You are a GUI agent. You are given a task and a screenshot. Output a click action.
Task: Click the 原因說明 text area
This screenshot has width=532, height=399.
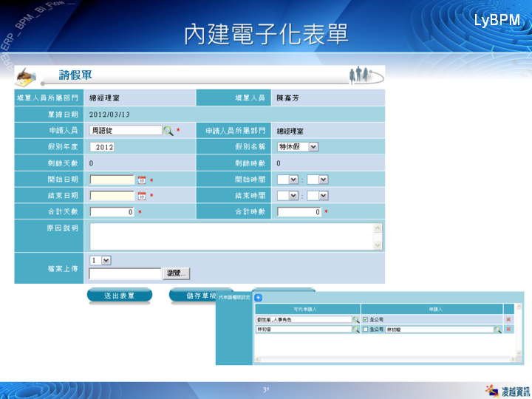pyautogui.click(x=232, y=236)
